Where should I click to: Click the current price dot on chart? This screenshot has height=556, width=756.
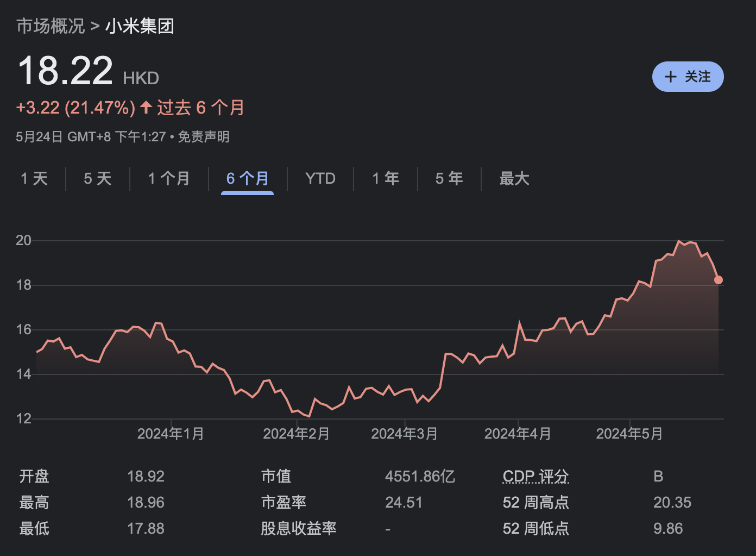718,280
